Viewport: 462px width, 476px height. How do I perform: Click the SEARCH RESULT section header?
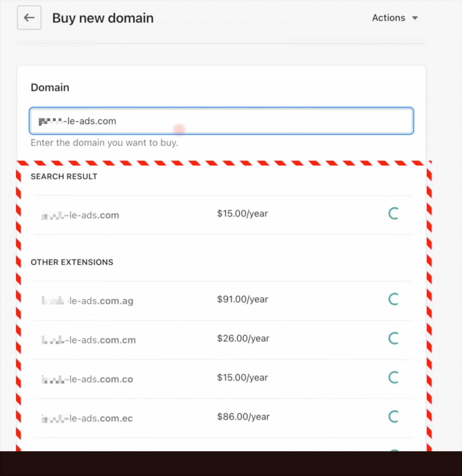pos(64,176)
